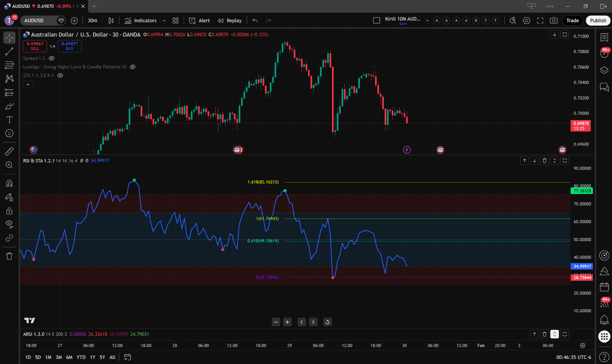The height and width of the screenshot is (364, 612).
Task: Switch to the 1M date range
Action: coord(48,357)
